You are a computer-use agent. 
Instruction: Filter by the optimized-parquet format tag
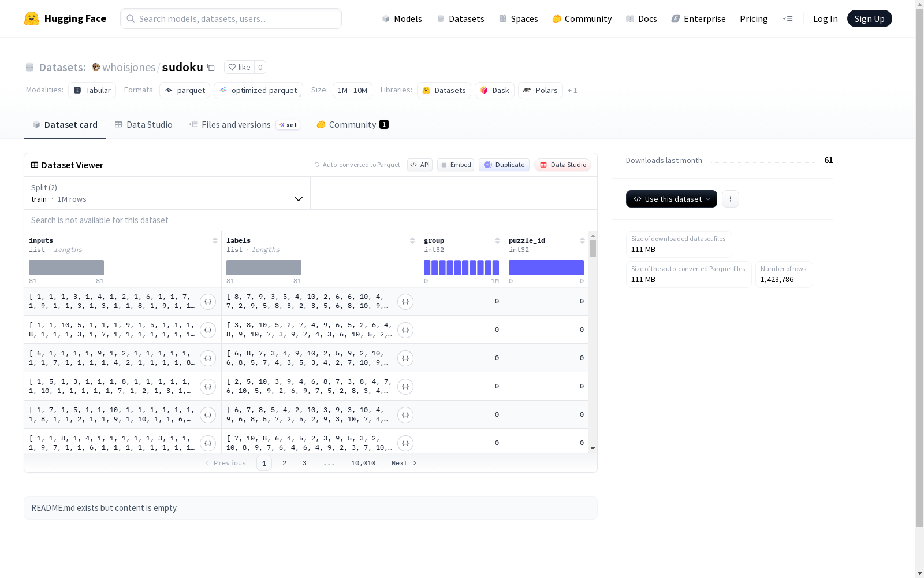pos(259,90)
